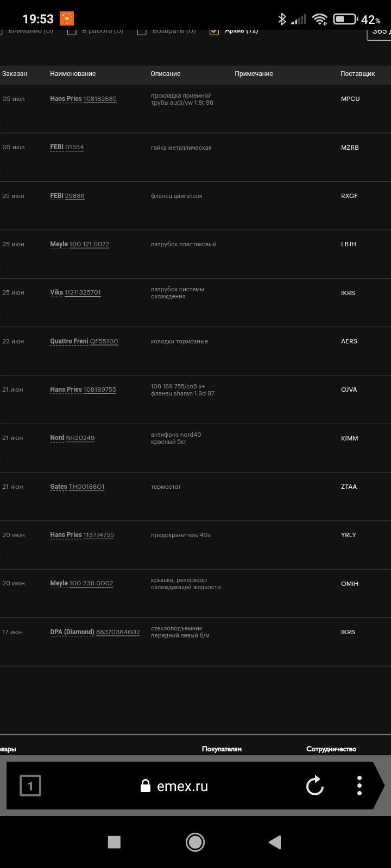Image resolution: width=391 pixels, height=868 pixels.
Task: Reload the emex.ru page
Action: coord(315,786)
